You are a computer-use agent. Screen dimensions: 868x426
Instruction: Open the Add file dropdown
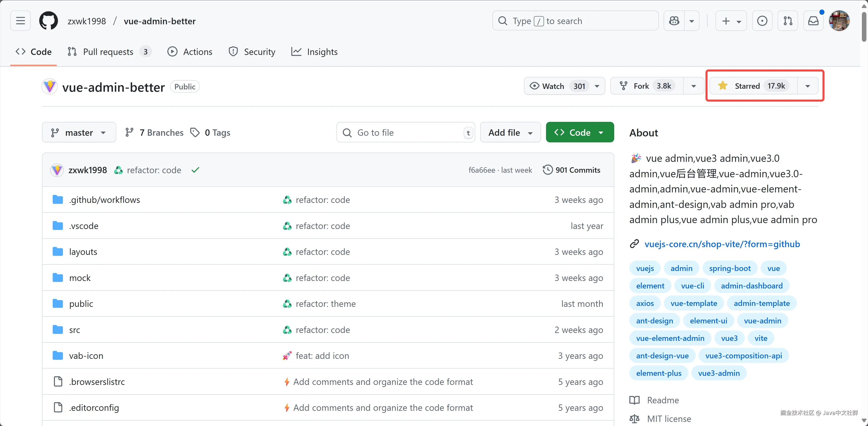click(x=510, y=132)
